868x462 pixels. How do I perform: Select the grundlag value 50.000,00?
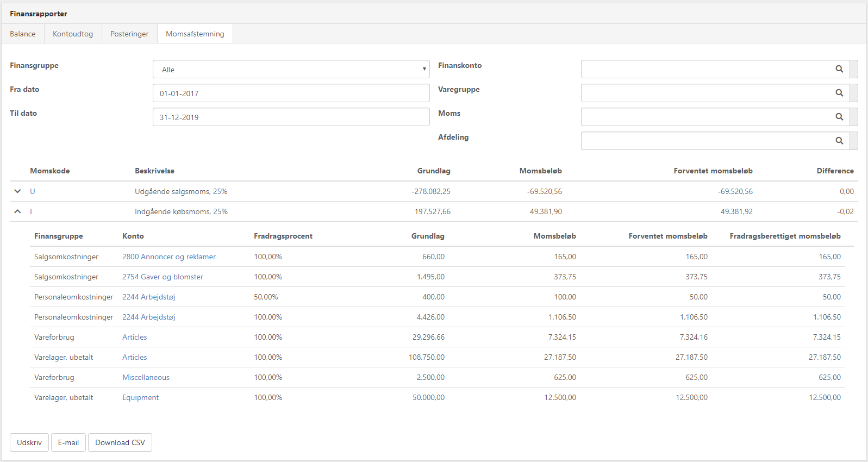click(x=428, y=397)
